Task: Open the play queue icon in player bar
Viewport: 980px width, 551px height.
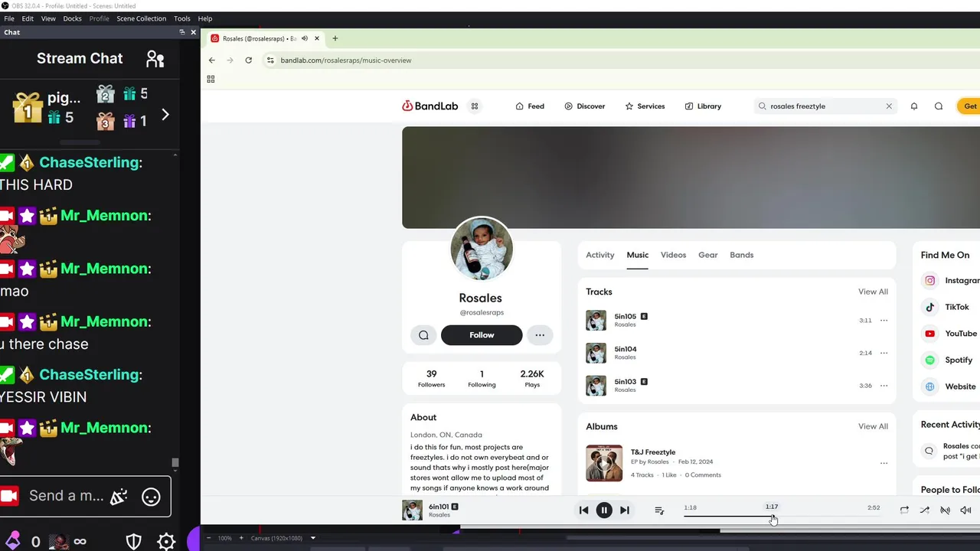Action: tap(659, 510)
